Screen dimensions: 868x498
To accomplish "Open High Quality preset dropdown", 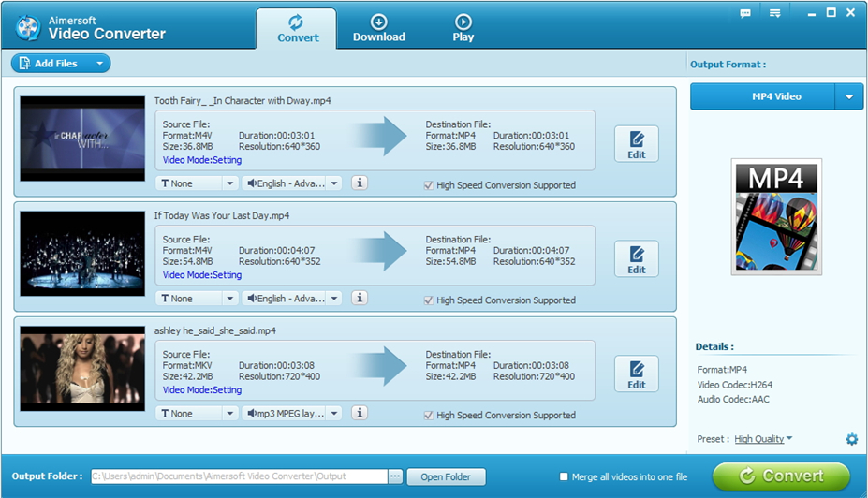I will (x=763, y=439).
